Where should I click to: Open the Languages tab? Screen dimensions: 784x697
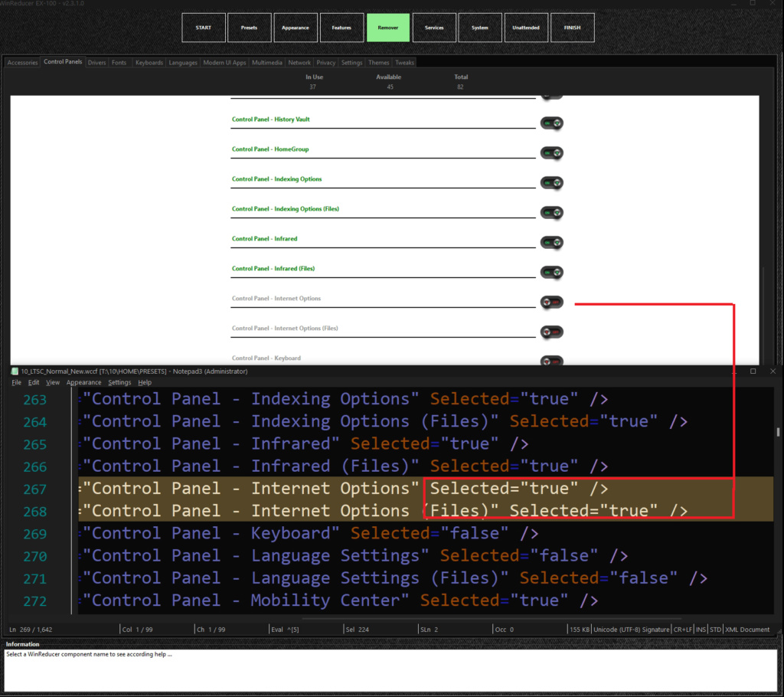(x=183, y=63)
